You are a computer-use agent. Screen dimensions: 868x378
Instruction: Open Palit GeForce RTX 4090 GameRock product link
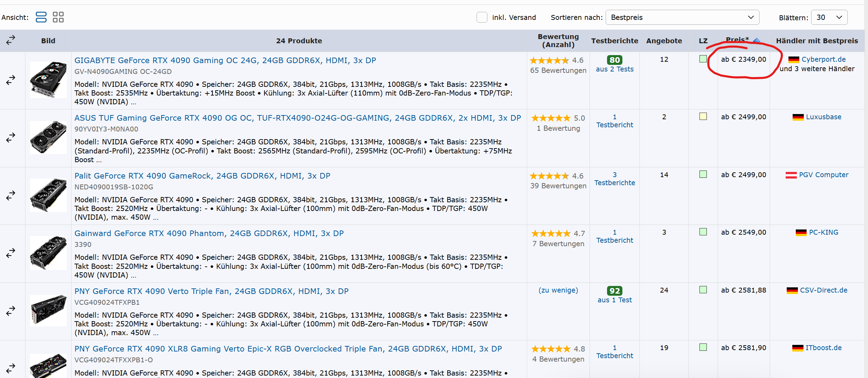[x=202, y=176]
